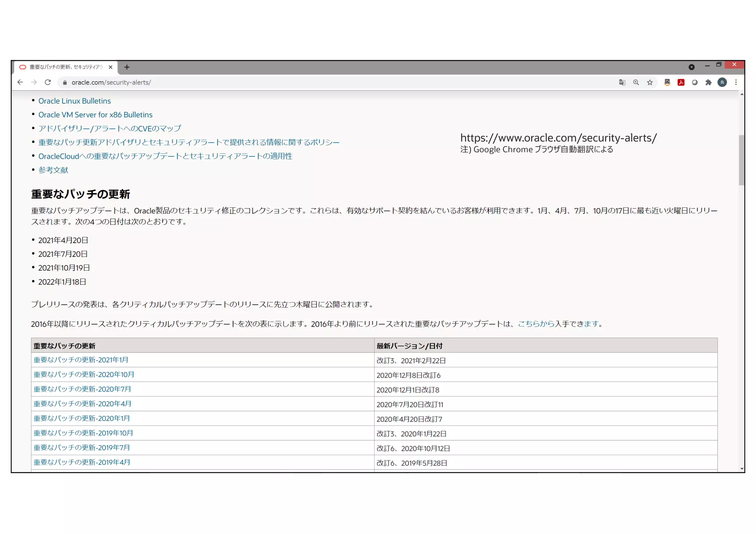Open 重要なパッチの更新-2019年10月
This screenshot has height=534, width=756.
coord(83,433)
